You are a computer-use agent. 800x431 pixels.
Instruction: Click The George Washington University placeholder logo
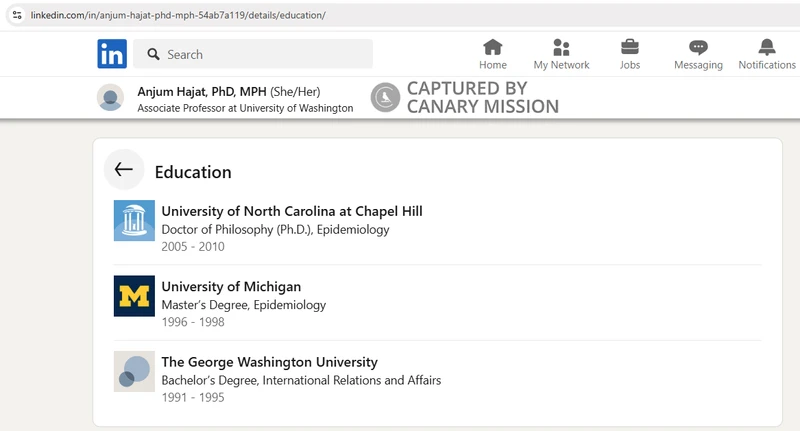point(134,371)
